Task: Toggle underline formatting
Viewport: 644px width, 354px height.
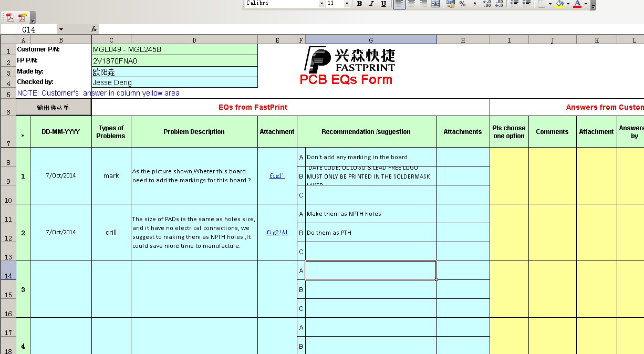Action: (383, 4)
